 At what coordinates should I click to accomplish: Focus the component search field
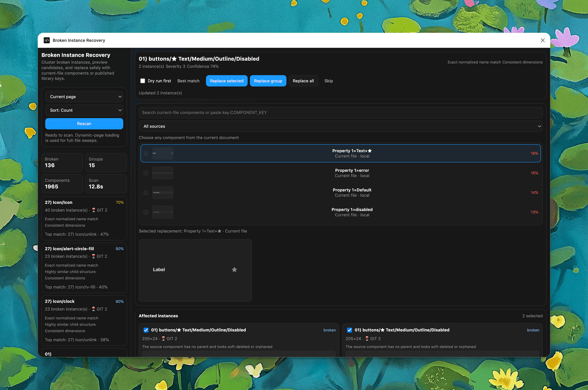[x=340, y=112]
